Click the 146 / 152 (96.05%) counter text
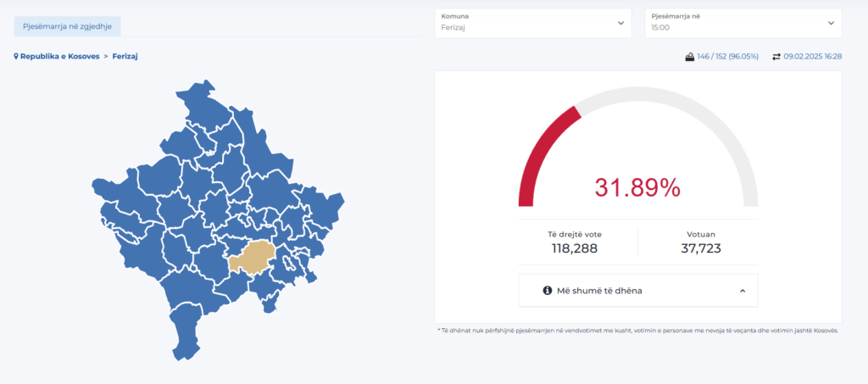 pyautogui.click(x=728, y=57)
